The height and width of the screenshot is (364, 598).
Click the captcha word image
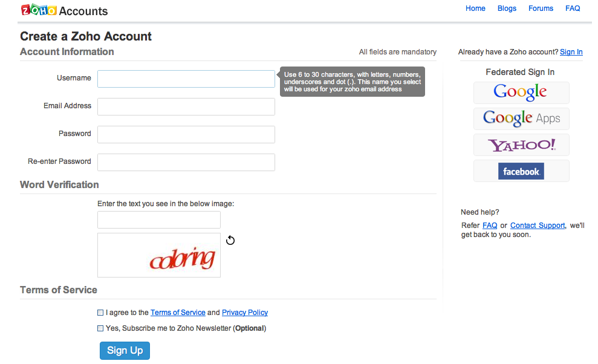click(158, 255)
